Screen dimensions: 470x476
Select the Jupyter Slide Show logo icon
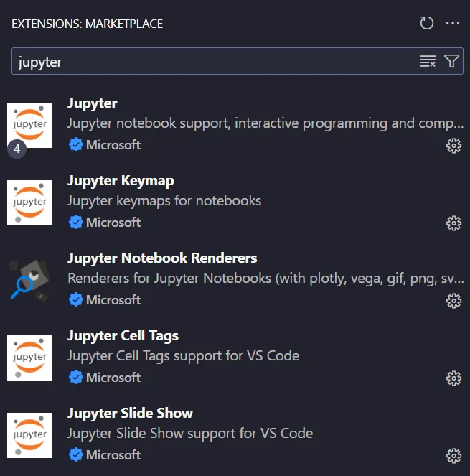29,435
